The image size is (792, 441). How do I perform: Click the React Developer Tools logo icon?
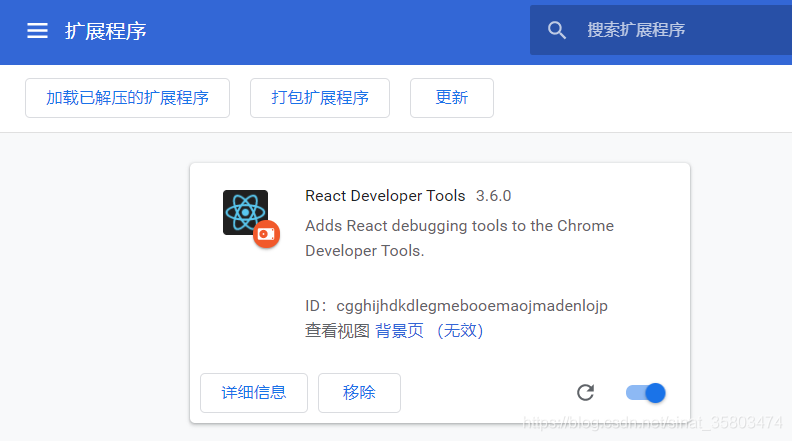click(x=245, y=212)
